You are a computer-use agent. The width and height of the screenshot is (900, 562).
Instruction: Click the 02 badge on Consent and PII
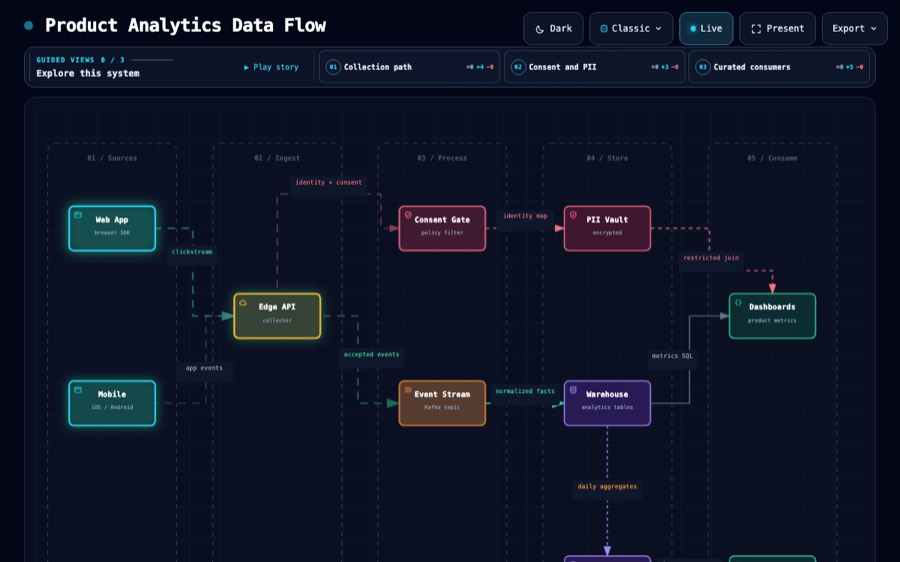point(518,67)
